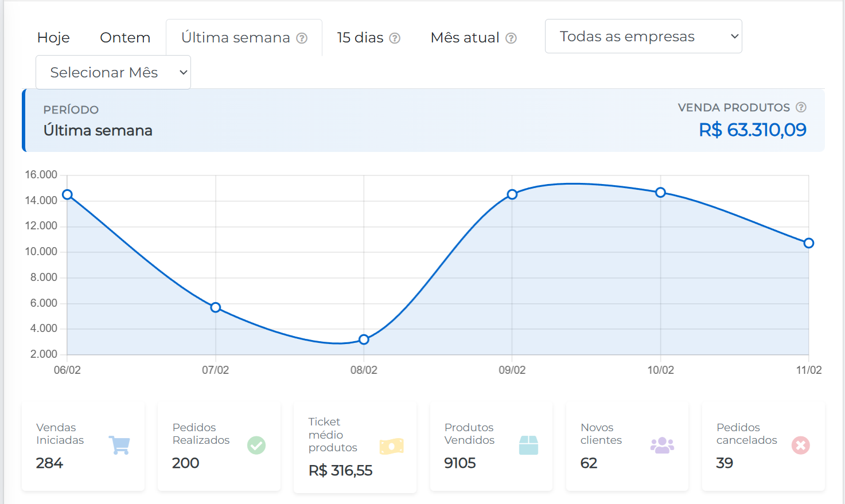
Task: Click the 10/02 data point on chart
Action: (x=660, y=193)
